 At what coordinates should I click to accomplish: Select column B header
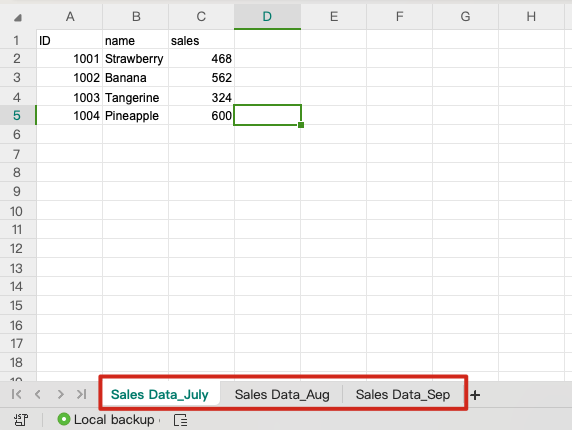pos(136,17)
